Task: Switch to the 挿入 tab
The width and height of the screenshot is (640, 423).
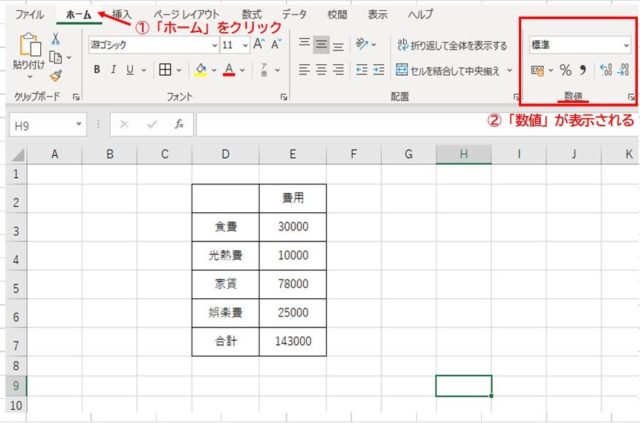Action: tap(122, 14)
